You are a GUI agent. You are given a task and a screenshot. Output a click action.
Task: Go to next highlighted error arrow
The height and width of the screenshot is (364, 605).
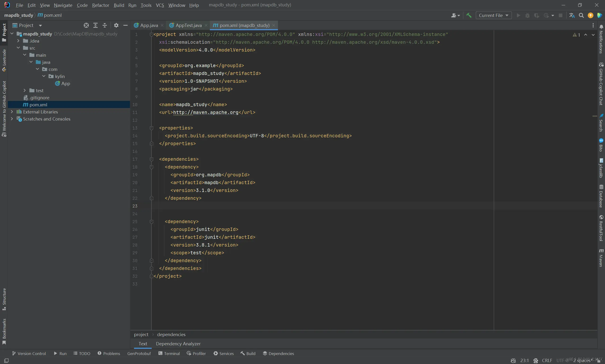593,35
